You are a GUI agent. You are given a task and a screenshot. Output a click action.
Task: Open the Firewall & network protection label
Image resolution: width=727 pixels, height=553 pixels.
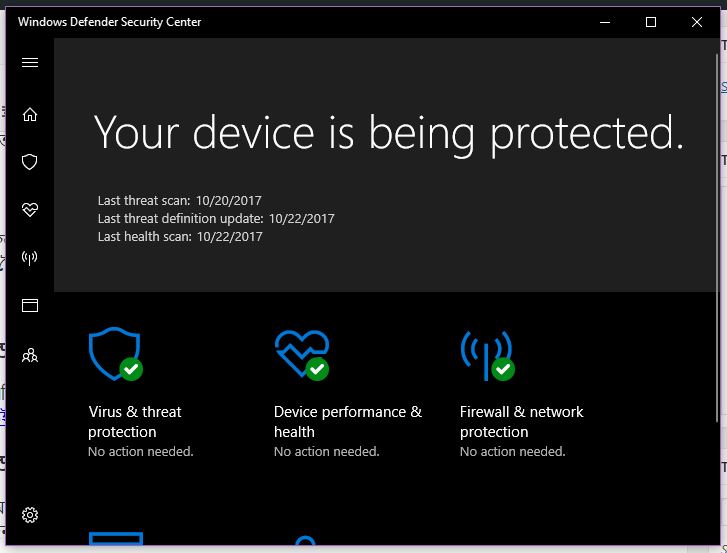tap(521, 422)
